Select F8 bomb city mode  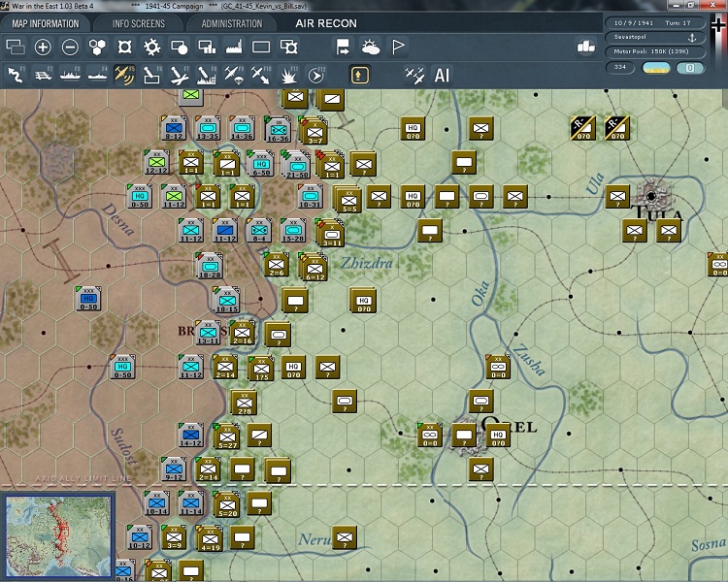pos(207,75)
